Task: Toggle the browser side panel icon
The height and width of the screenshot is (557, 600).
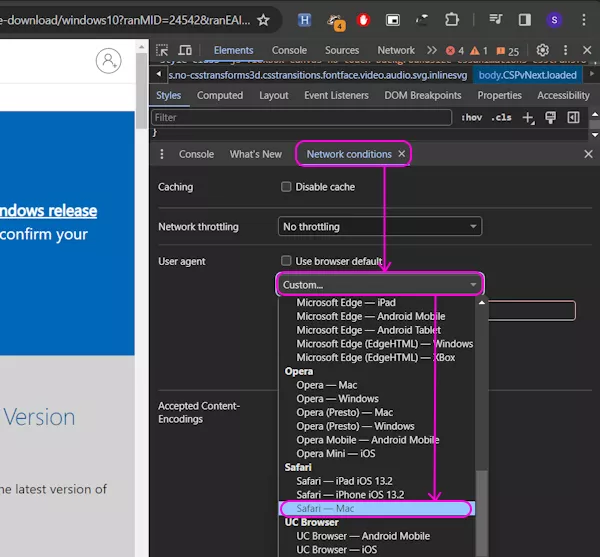Action: (524, 19)
